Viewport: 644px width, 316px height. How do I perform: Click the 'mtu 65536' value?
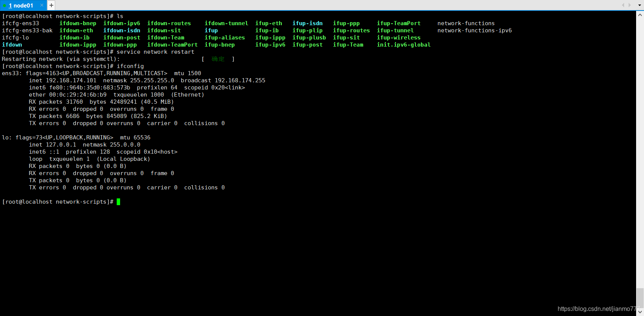tap(135, 138)
